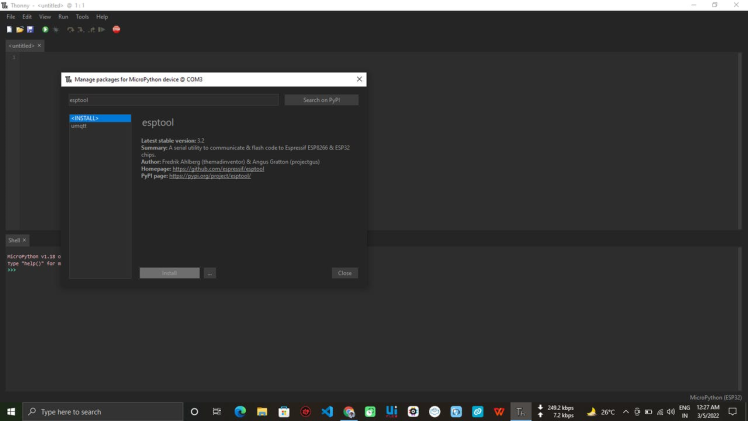This screenshot has width=748, height=421.
Task: Close the Manage packages dialog with X
Action: point(359,79)
